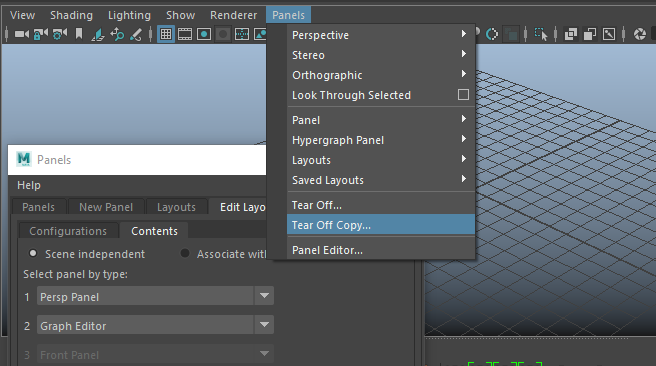The height and width of the screenshot is (366, 656).
Task: Choose Tear Off Copy... menu entry
Action: point(381,225)
